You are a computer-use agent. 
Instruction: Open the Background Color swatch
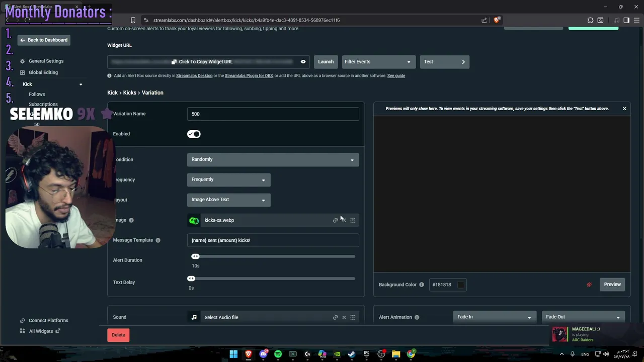(460, 285)
